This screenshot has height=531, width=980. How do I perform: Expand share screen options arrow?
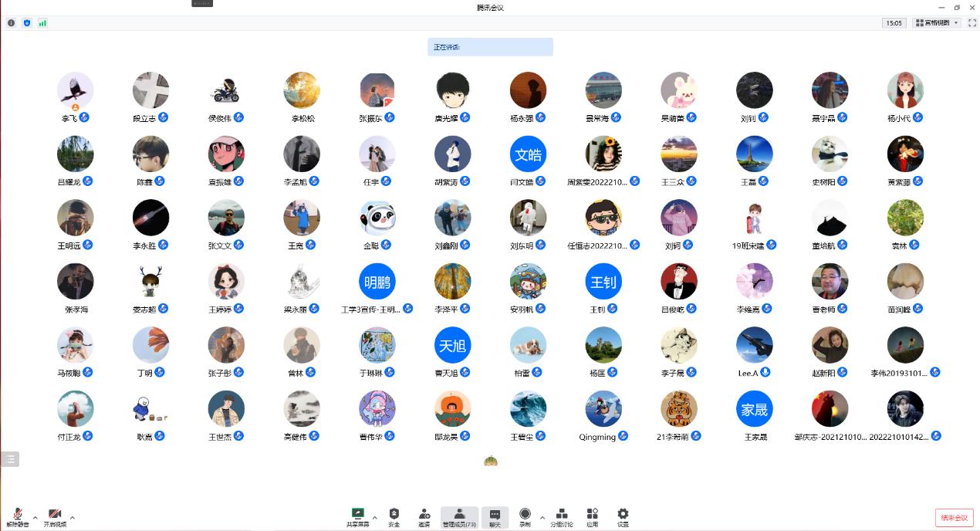pos(375,518)
